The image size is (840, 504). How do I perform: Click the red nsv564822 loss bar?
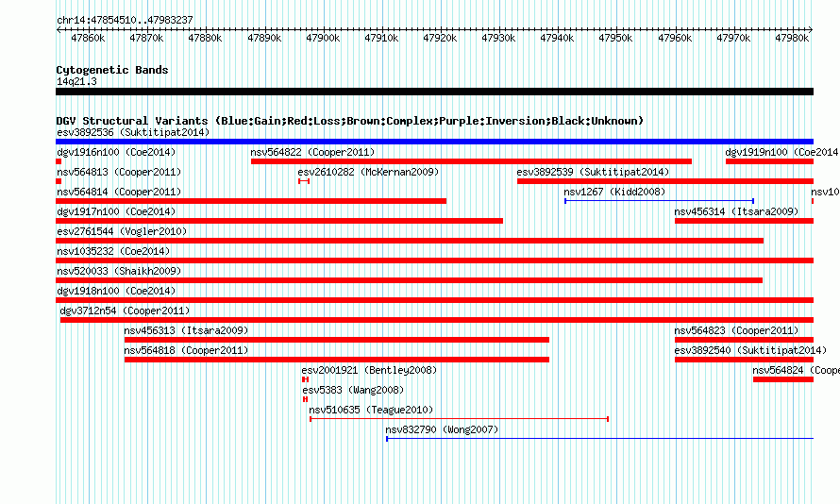point(471,161)
